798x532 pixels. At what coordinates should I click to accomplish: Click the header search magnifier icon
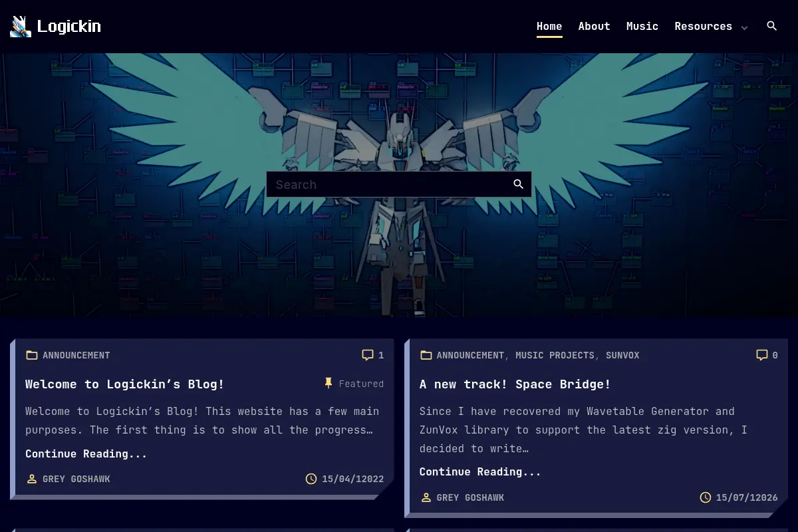pos(772,26)
